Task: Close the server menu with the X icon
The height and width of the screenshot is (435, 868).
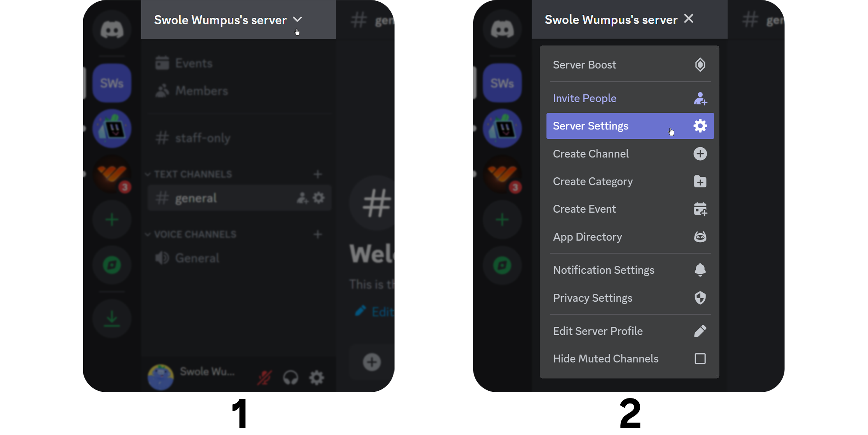Action: (689, 19)
